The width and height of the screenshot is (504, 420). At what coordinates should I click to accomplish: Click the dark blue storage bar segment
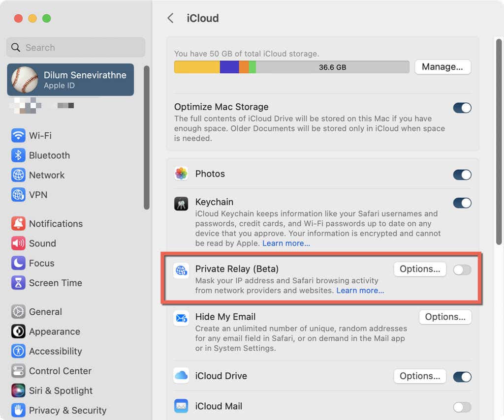pos(229,67)
